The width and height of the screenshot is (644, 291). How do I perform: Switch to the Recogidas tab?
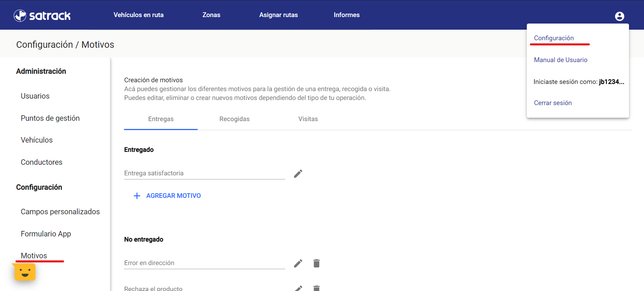[234, 119]
